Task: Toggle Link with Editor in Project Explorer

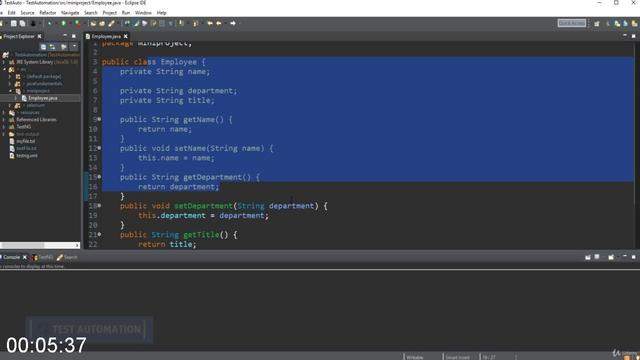Action: [52, 47]
